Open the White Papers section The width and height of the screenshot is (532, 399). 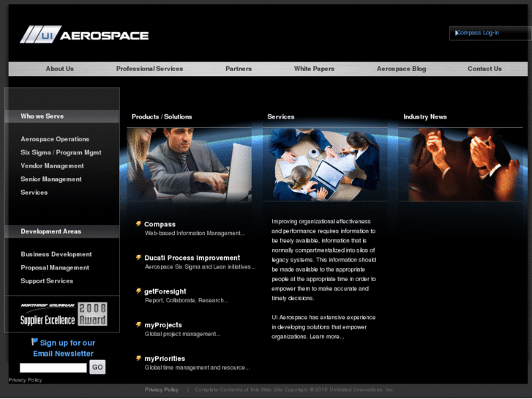click(314, 69)
